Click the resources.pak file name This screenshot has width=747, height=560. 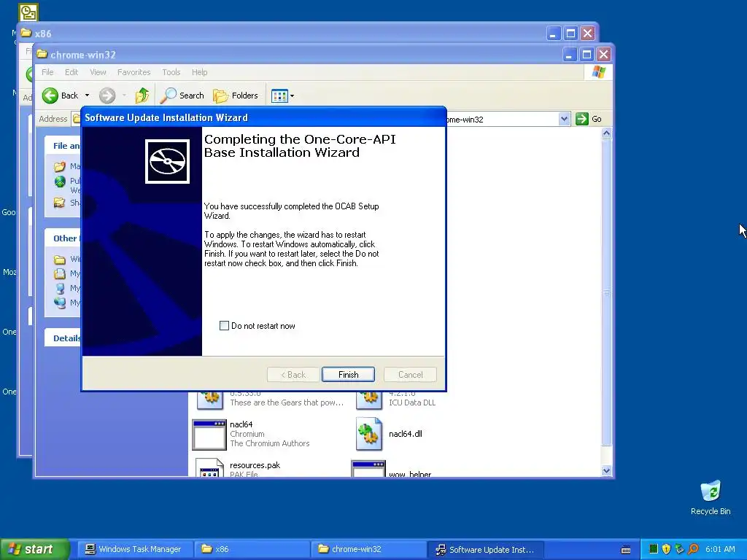pyautogui.click(x=255, y=465)
